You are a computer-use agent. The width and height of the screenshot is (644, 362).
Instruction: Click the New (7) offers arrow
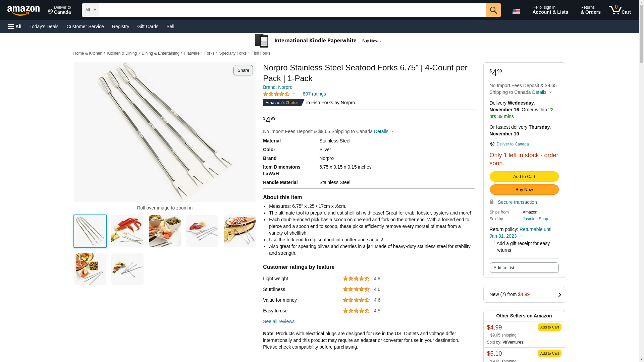coord(559,295)
